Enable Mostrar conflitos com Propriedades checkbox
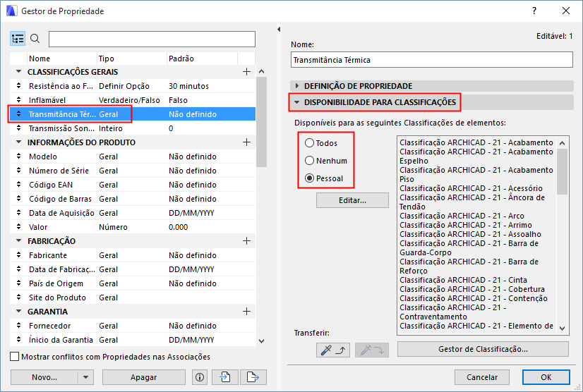 click(x=15, y=357)
